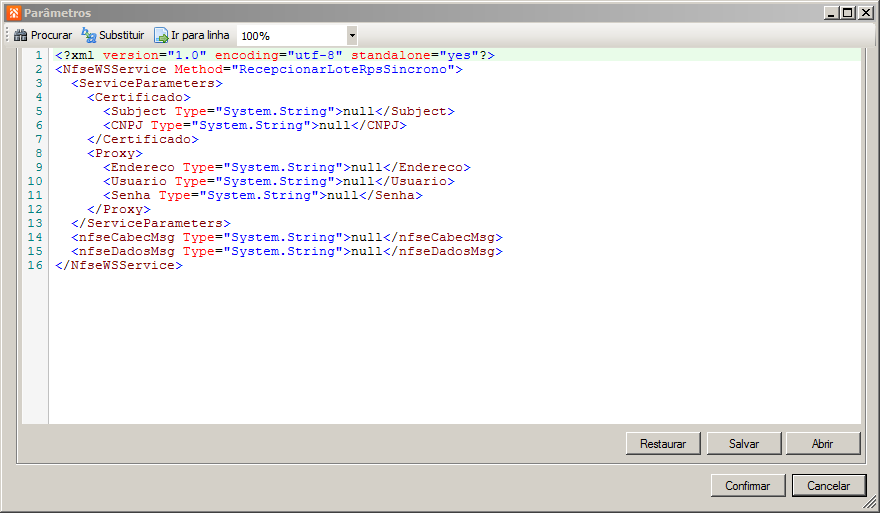Click the Subject element line

pyautogui.click(x=279, y=111)
